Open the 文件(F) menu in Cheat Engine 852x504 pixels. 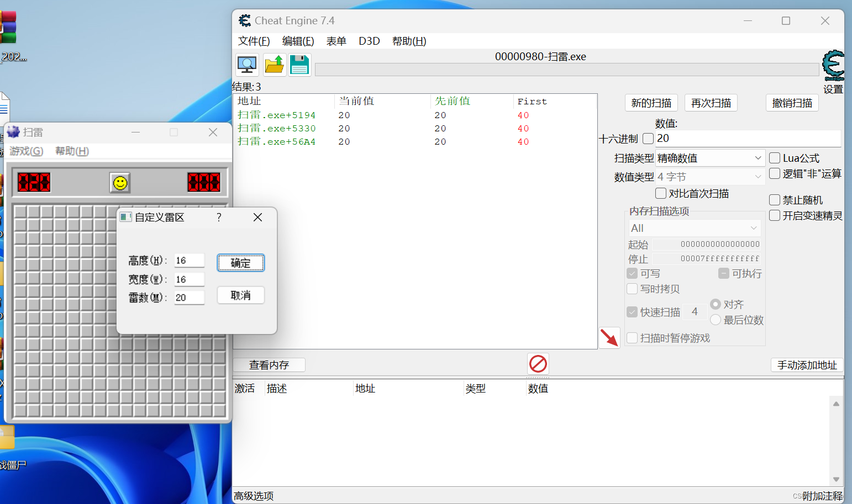click(254, 41)
